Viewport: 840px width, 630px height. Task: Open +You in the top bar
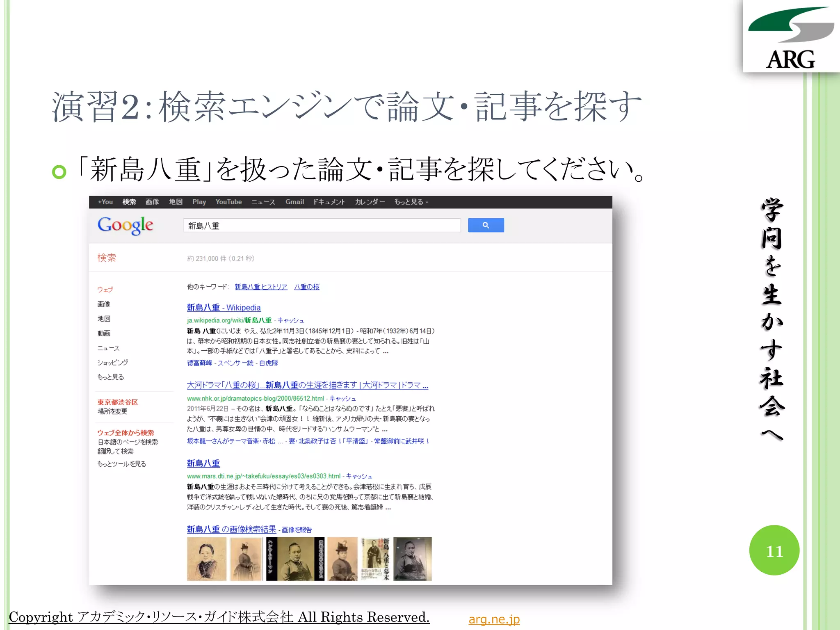[x=105, y=202]
